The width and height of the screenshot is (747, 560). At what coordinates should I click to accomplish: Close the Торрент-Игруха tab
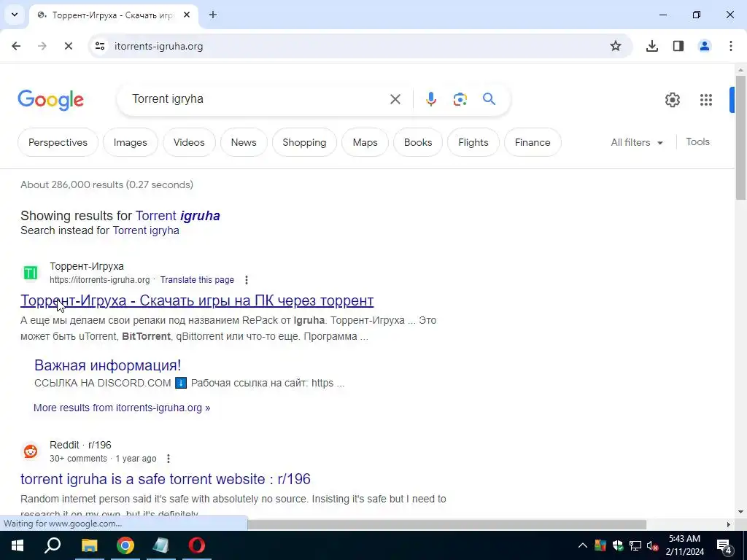[x=187, y=15]
